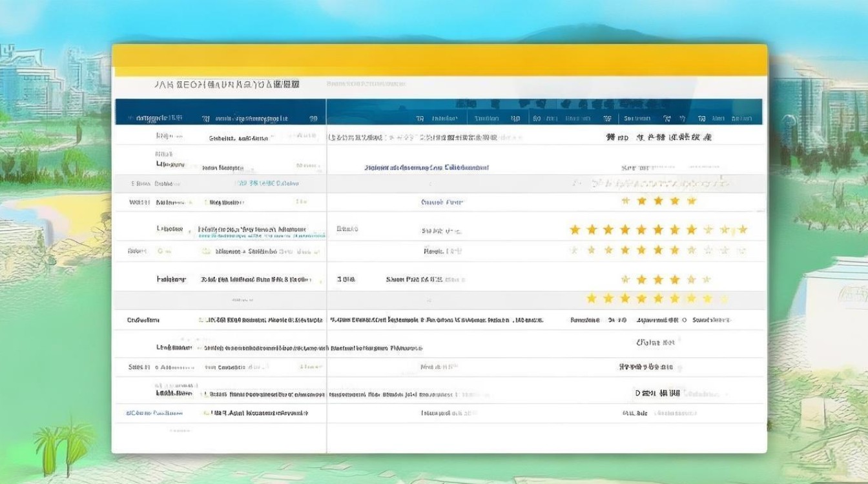Click first star in lower gray highlighted row
The height and width of the screenshot is (484, 868).
pos(591,298)
